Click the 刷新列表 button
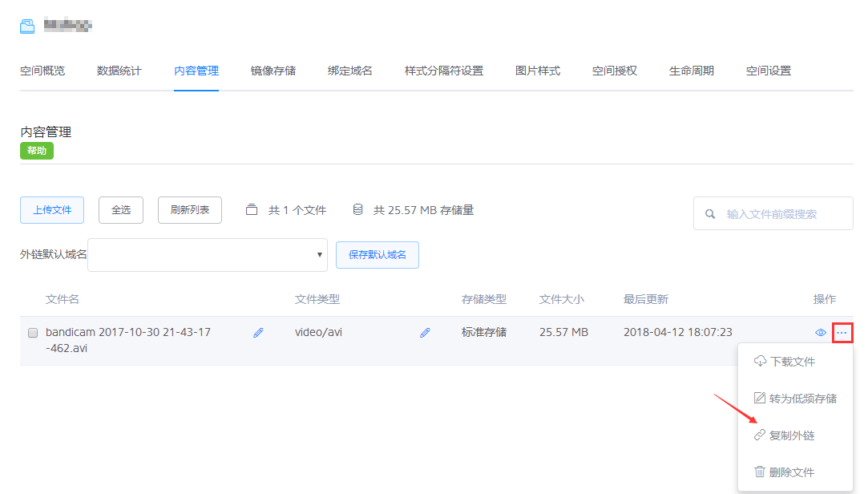This screenshot has width=868, height=494. [x=190, y=210]
